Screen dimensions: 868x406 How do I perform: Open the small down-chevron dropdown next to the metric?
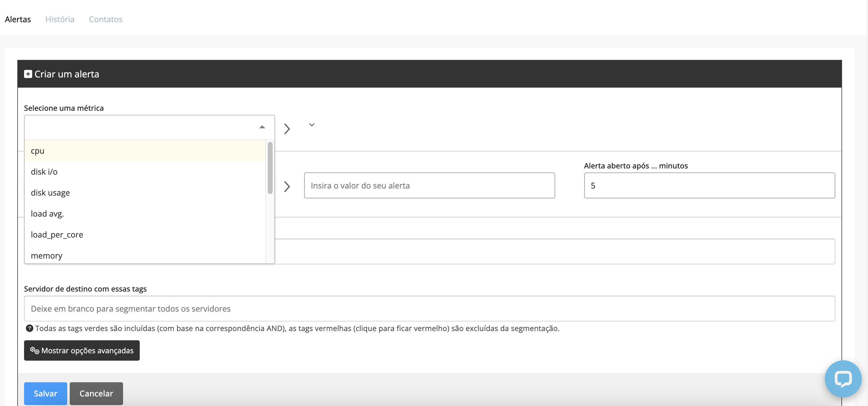coord(312,125)
